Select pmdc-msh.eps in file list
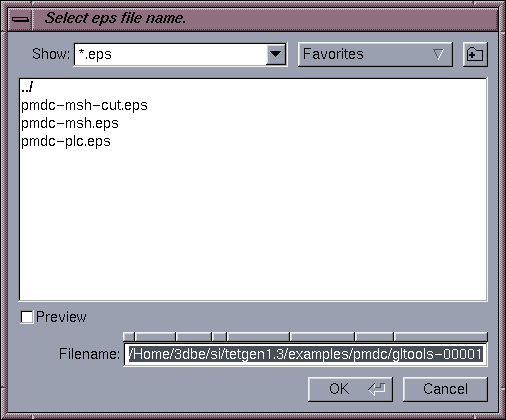 point(70,123)
